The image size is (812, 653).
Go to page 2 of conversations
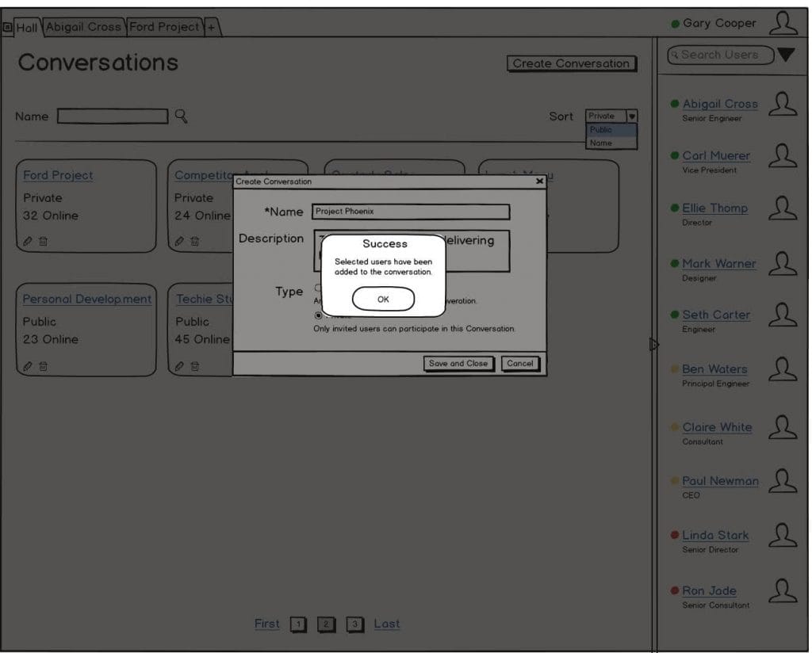pos(326,624)
